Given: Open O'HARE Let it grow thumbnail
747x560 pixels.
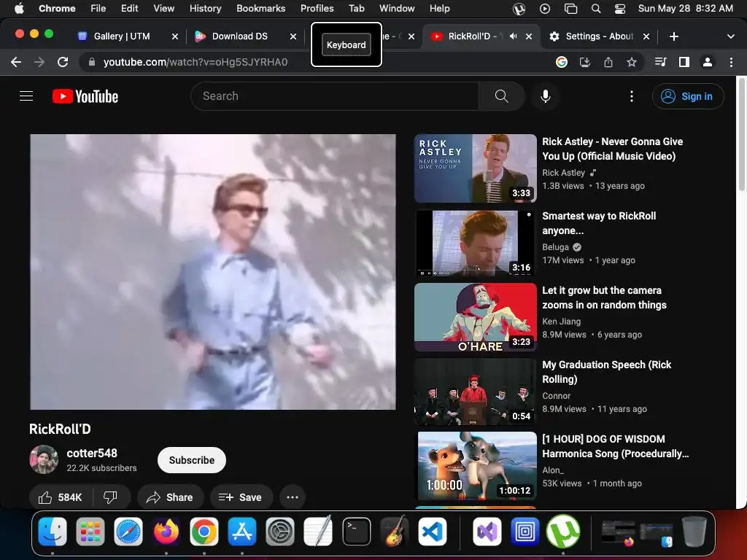Looking at the screenshot, I should coord(476,317).
